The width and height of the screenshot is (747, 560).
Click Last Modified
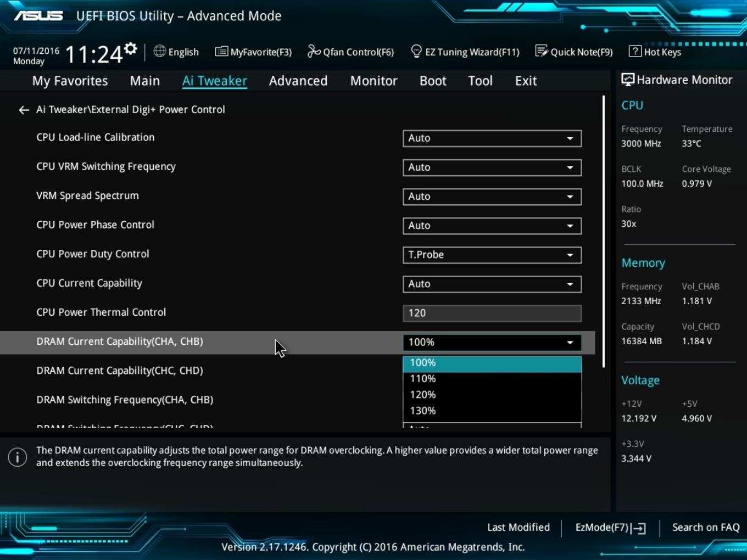pyautogui.click(x=519, y=528)
